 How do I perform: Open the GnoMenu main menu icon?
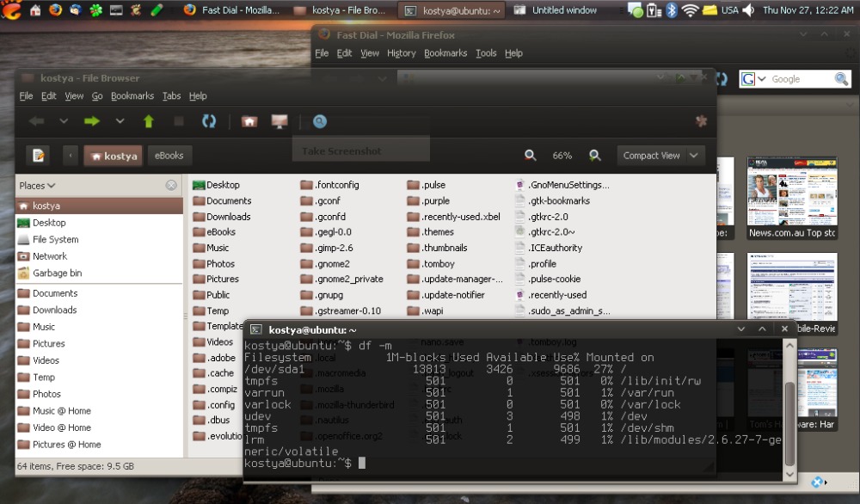coord(10,9)
